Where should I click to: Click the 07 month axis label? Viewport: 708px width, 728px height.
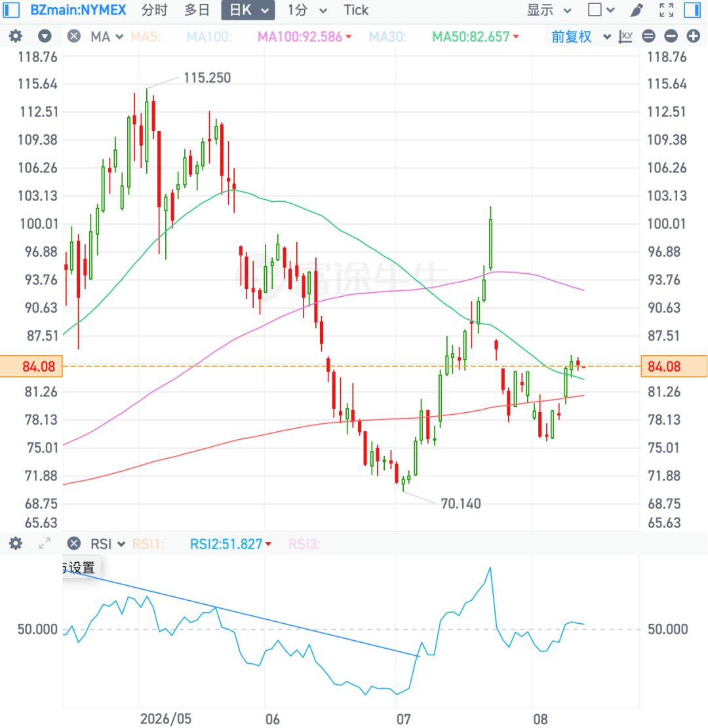403,719
